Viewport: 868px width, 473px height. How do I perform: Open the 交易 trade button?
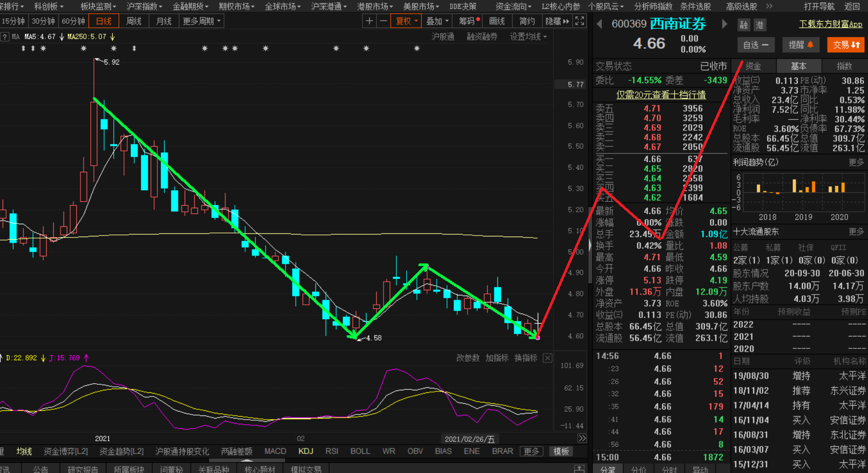[846, 45]
